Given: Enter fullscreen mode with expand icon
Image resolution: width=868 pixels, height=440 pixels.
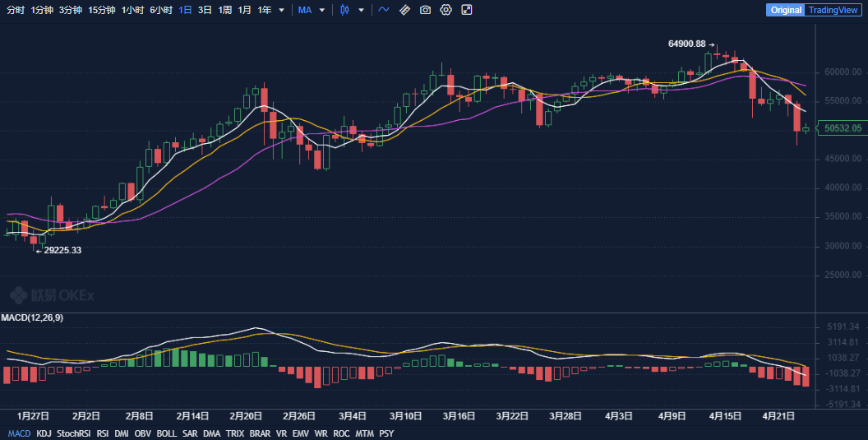Looking at the screenshot, I should pyautogui.click(x=467, y=10).
